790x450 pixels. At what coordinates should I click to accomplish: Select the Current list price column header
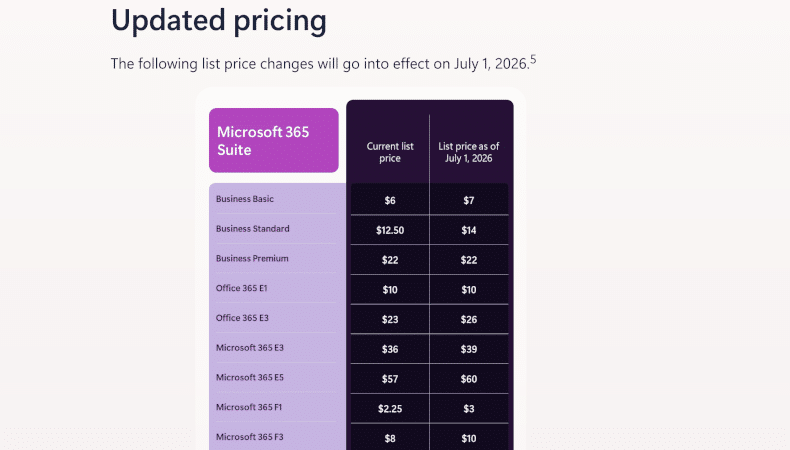(389, 152)
